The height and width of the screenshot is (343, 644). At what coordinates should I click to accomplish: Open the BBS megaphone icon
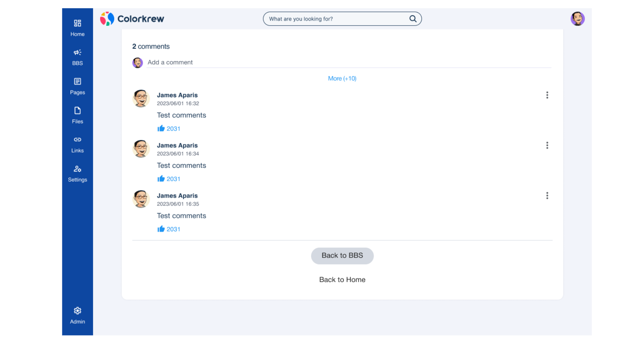click(x=77, y=53)
